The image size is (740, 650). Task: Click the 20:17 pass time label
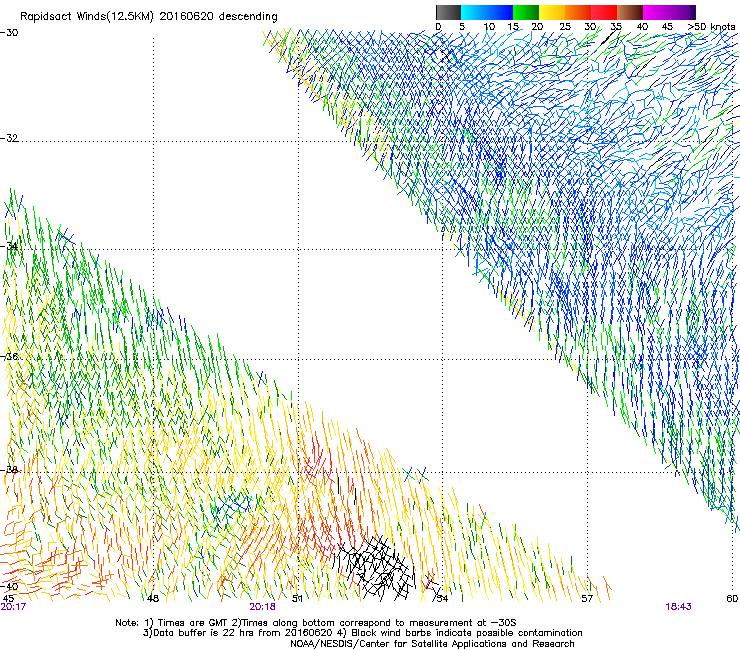(13, 607)
